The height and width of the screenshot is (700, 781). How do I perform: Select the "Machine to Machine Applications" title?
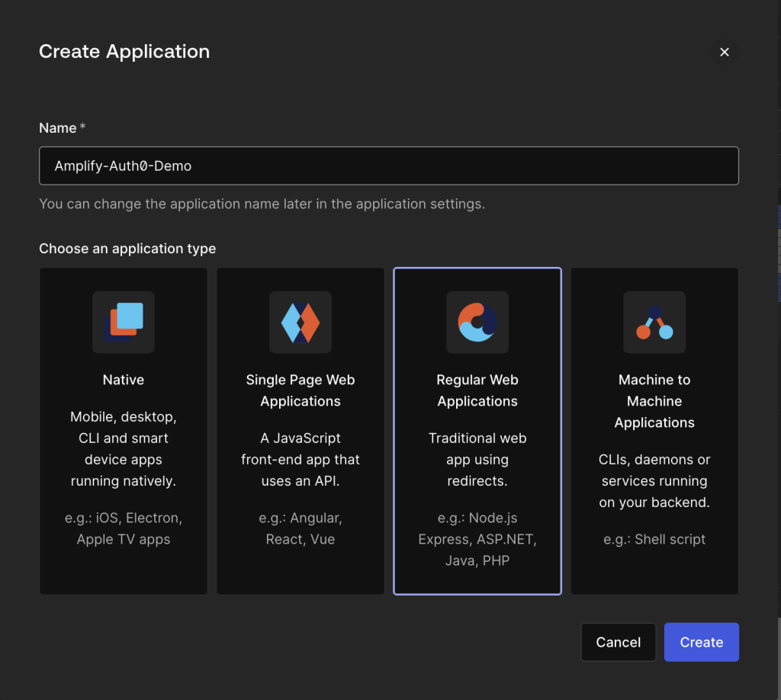click(654, 401)
